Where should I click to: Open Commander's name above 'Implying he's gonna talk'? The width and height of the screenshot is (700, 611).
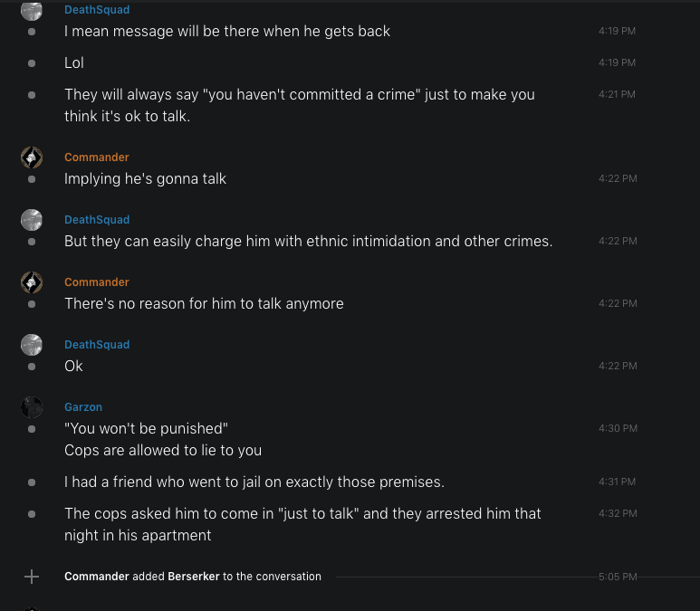[97, 158]
